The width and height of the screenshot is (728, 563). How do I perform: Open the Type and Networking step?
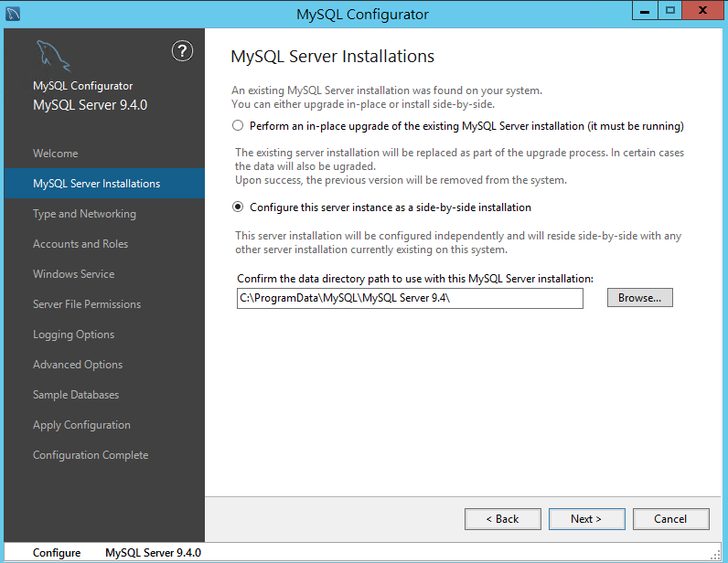coord(84,214)
